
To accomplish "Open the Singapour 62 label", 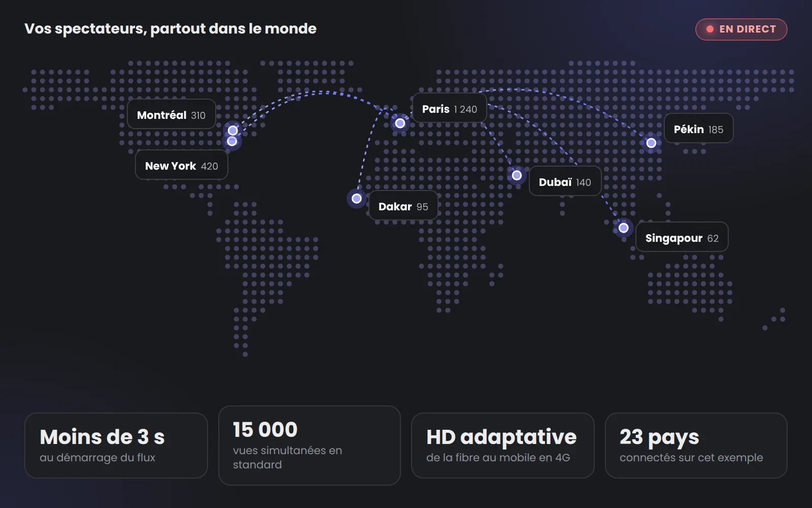I will point(682,237).
